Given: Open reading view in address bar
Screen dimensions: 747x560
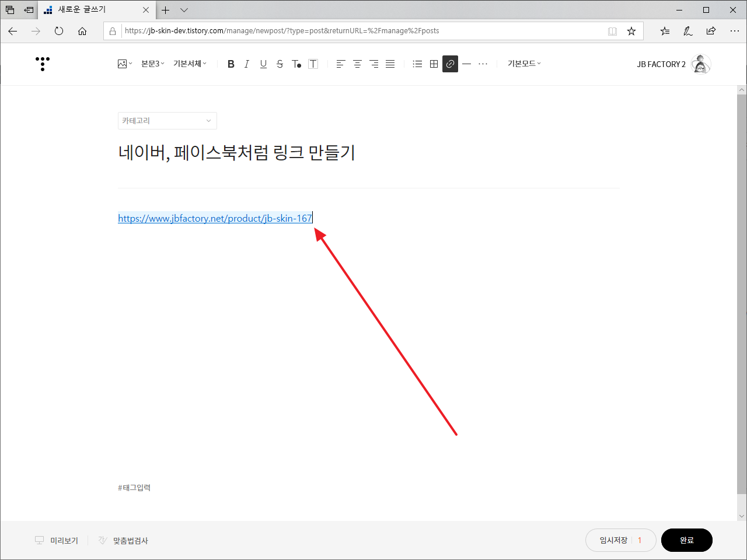Looking at the screenshot, I should click(612, 32).
